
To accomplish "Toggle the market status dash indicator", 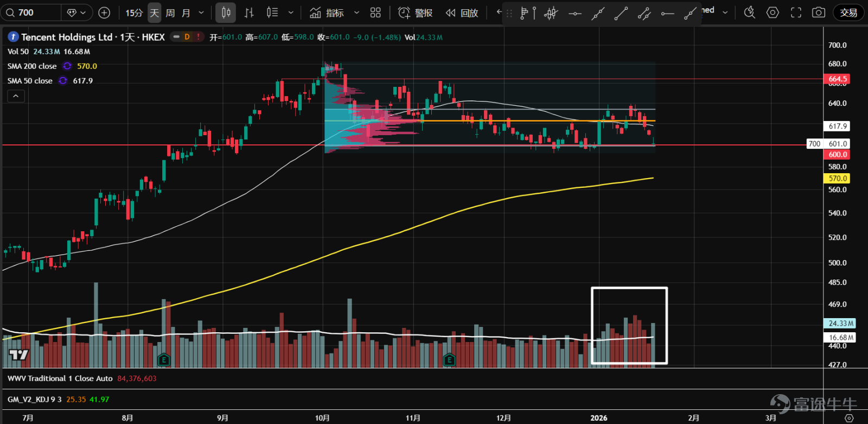I will tap(176, 37).
